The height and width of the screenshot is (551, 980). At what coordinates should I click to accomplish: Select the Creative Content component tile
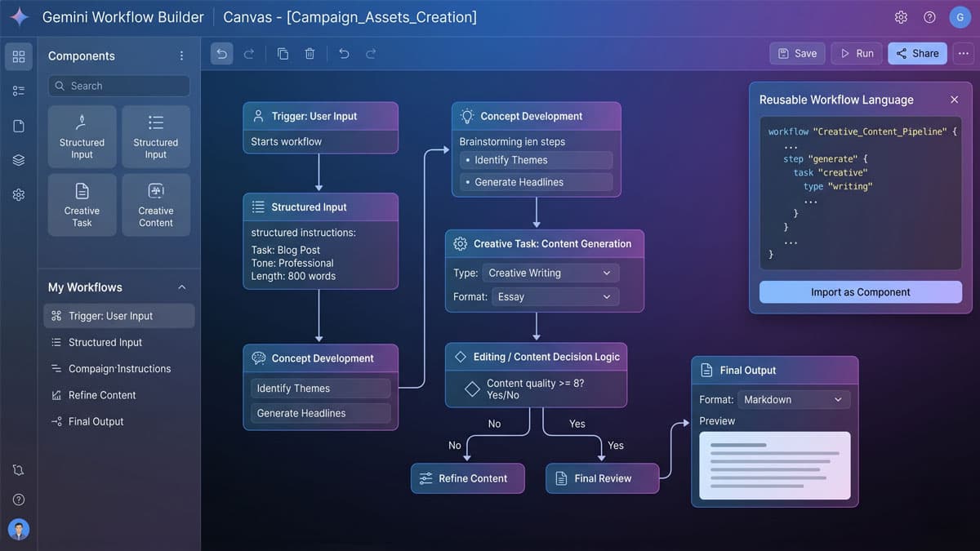tap(156, 205)
